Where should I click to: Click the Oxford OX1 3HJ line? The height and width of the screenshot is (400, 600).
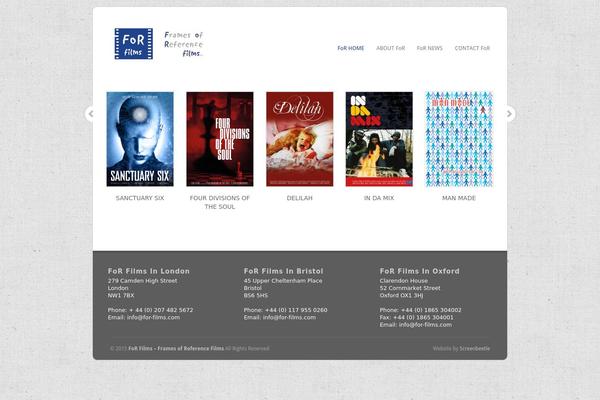click(401, 296)
